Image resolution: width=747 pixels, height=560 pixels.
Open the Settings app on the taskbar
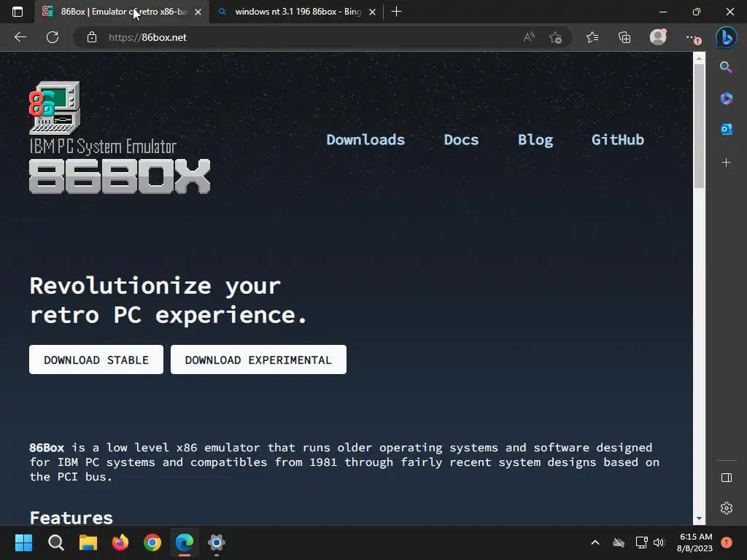[216, 542]
